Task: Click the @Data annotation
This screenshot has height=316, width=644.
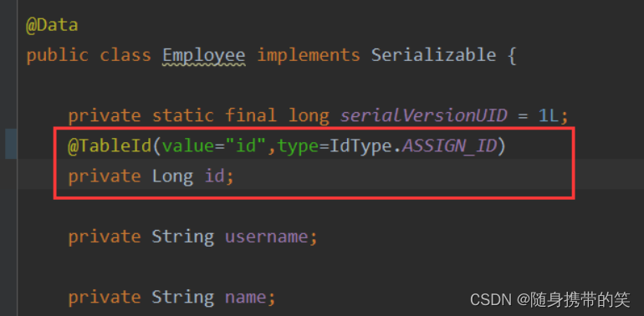Action: pyautogui.click(x=52, y=25)
